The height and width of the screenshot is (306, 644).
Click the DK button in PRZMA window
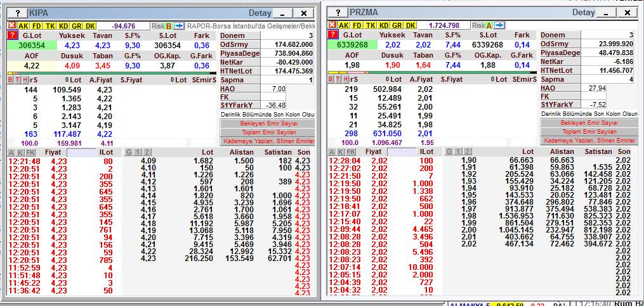tap(411, 25)
